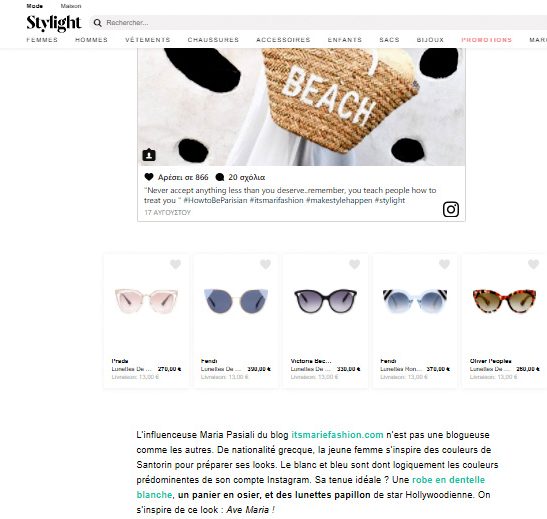Image resolution: width=547 pixels, height=519 pixels.
Task: Click the search magnifier icon
Action: 98,23
